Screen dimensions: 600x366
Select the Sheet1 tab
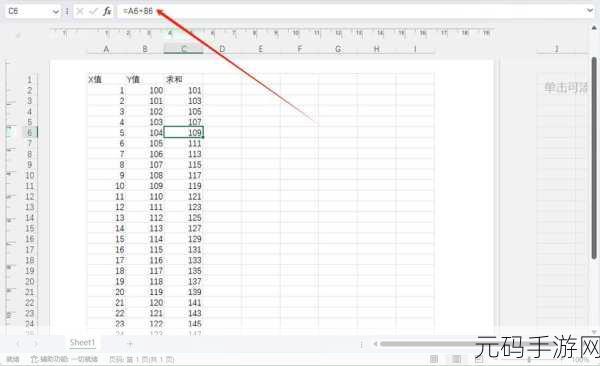tap(82, 342)
